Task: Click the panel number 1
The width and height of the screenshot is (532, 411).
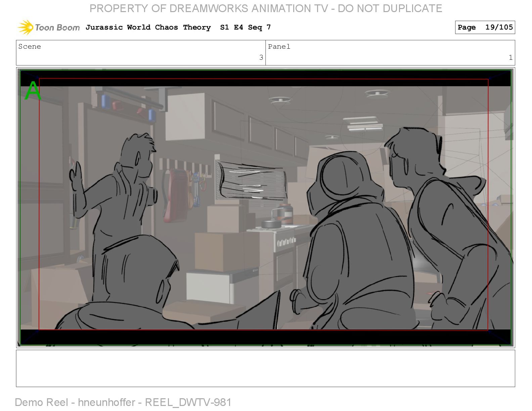Action: point(511,57)
